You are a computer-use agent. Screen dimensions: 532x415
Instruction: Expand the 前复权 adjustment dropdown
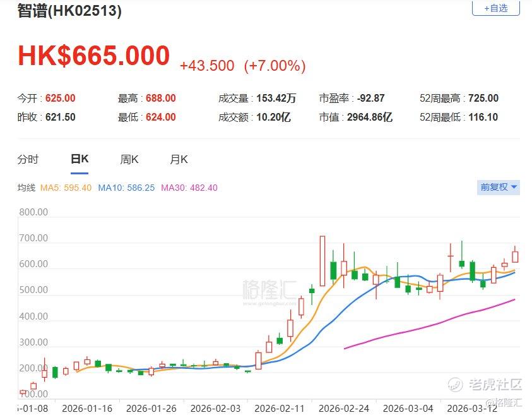point(499,187)
